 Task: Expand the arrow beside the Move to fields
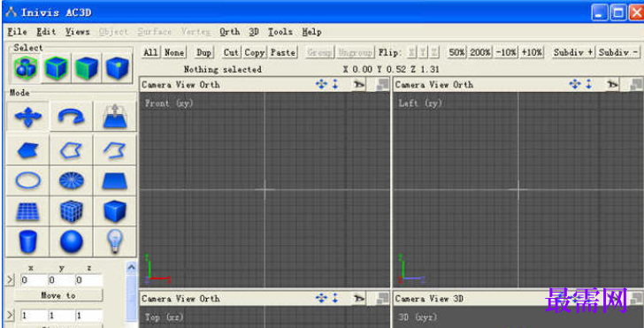[x=11, y=280]
